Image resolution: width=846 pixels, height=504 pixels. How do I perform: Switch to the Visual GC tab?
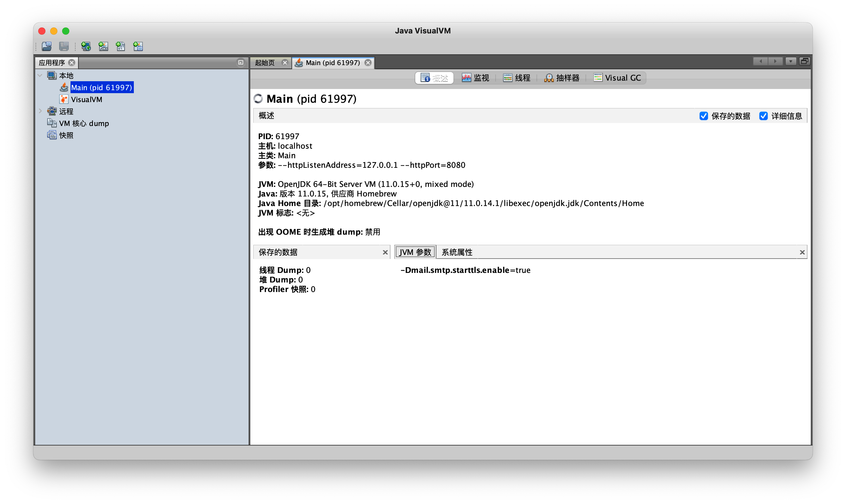point(617,78)
